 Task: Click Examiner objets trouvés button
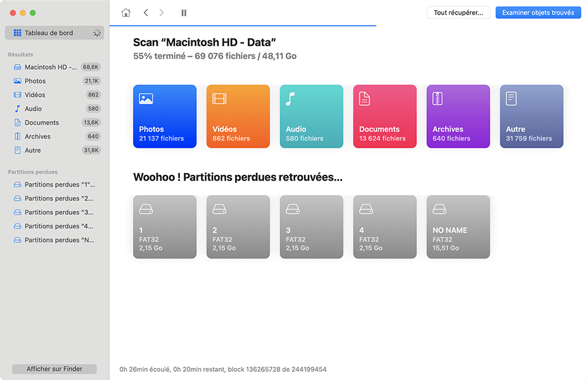point(538,13)
